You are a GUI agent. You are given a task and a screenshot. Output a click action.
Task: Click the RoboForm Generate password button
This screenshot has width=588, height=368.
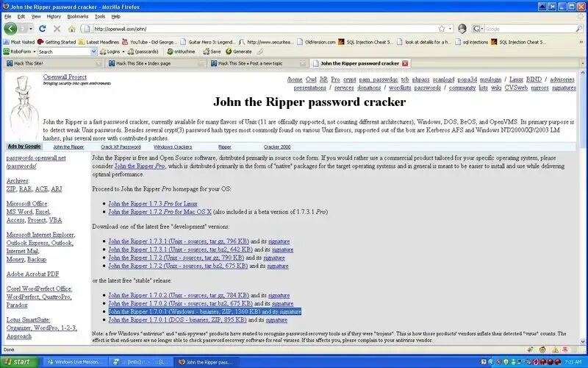239,52
